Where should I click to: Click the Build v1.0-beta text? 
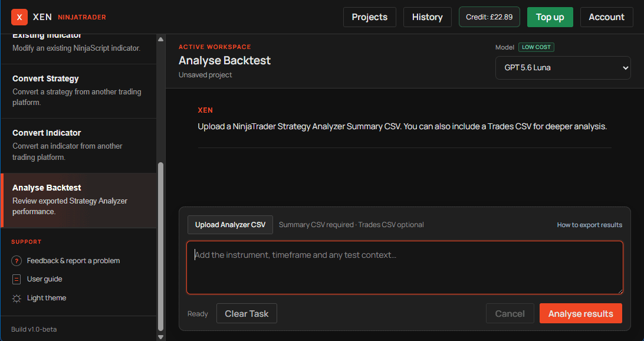click(x=34, y=329)
